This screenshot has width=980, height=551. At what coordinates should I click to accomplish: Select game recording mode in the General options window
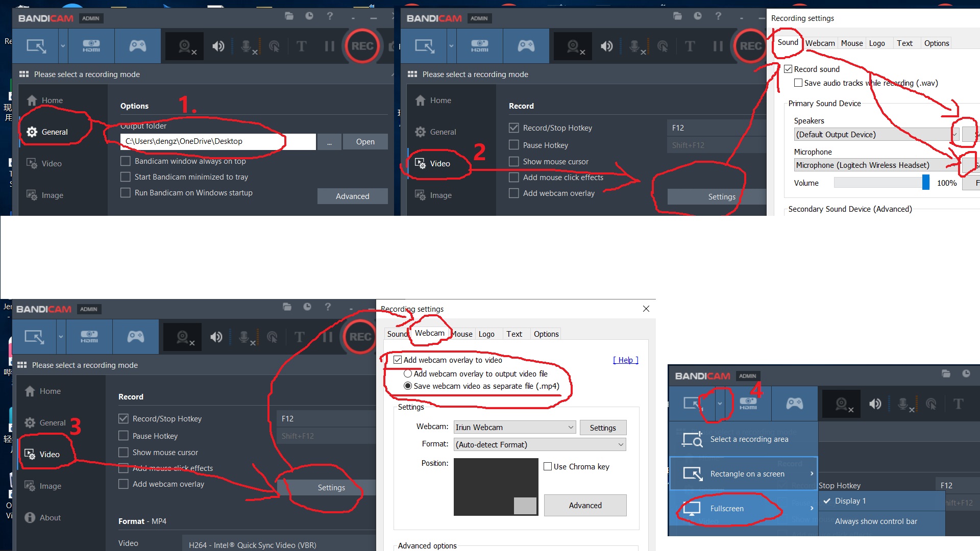[137, 46]
